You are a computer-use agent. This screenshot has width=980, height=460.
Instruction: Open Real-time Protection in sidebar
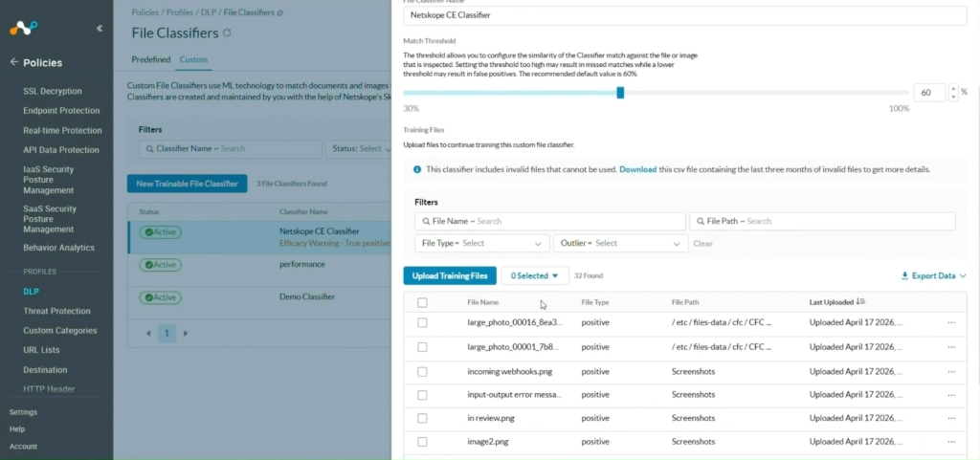click(62, 130)
